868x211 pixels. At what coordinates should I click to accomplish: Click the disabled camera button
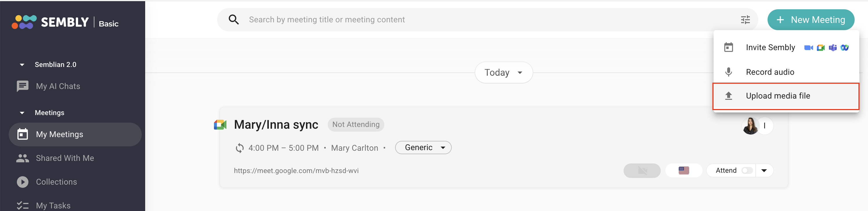(642, 171)
